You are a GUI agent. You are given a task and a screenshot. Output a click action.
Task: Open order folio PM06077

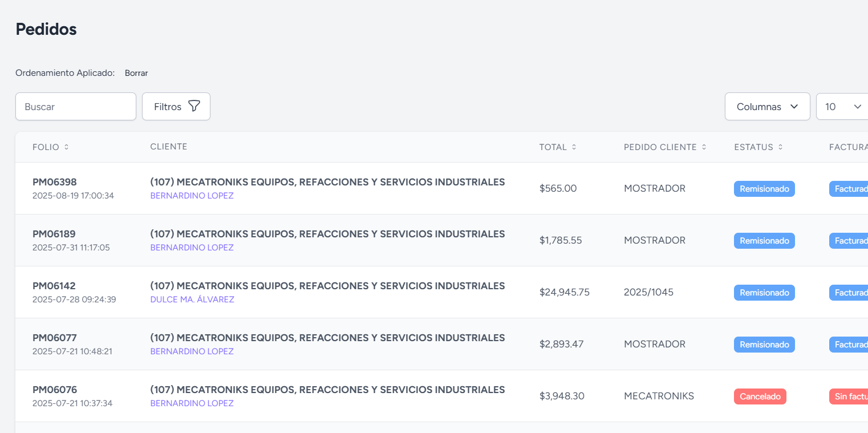(55, 338)
